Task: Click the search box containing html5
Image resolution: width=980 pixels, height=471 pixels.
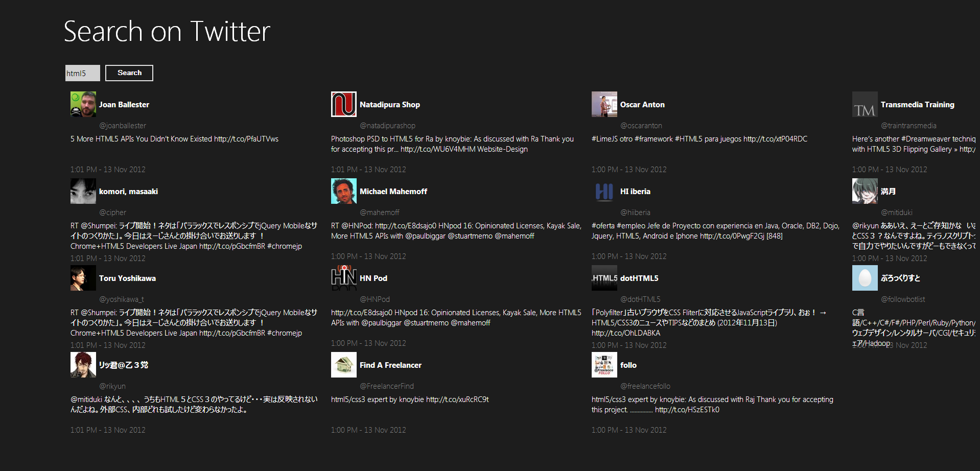Action: tap(82, 73)
